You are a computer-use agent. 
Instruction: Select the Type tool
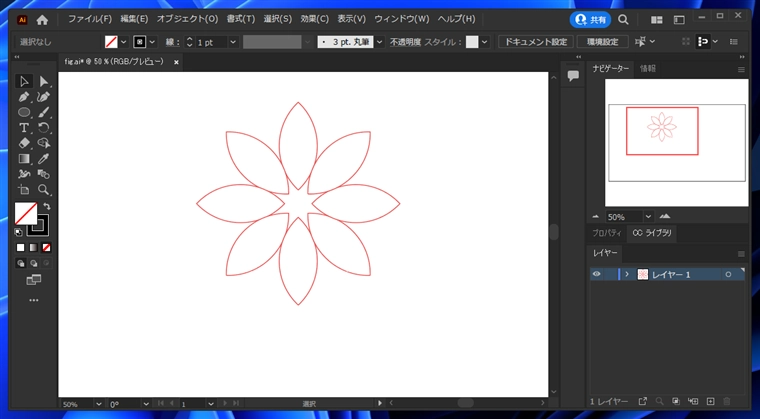tap(24, 128)
